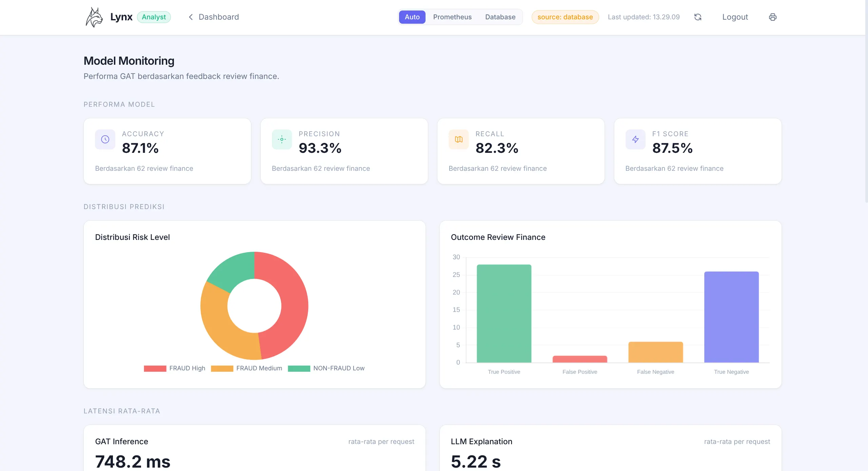Viewport: 868px width, 471px height.
Task: Click the source: database badge
Action: 565,17
